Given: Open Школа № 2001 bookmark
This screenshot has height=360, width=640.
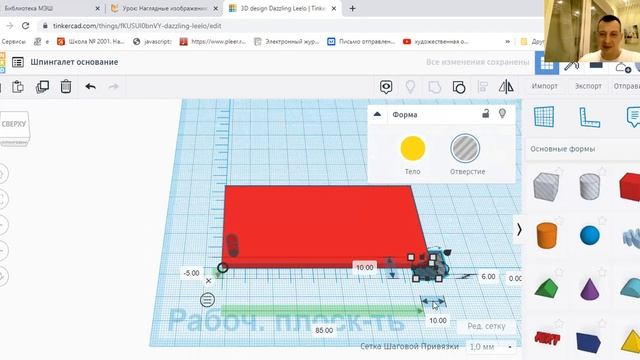Looking at the screenshot, I should click(91, 41).
